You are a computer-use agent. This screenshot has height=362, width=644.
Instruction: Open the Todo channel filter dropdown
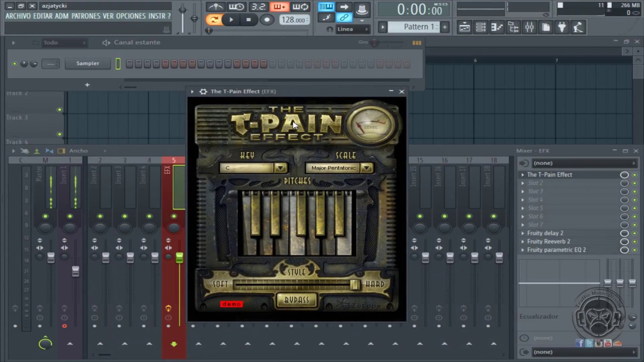(64, 43)
